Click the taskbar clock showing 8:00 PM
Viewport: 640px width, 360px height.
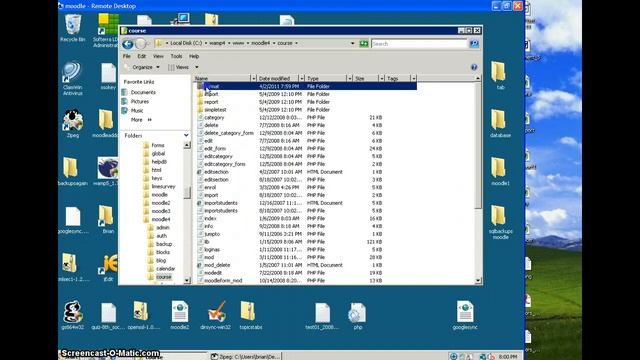[508, 356]
